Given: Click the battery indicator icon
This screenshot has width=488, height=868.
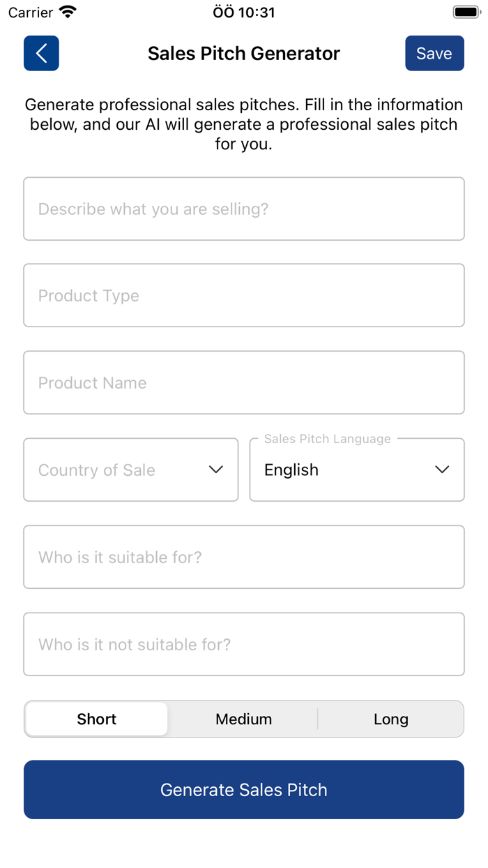Looking at the screenshot, I should point(465,10).
